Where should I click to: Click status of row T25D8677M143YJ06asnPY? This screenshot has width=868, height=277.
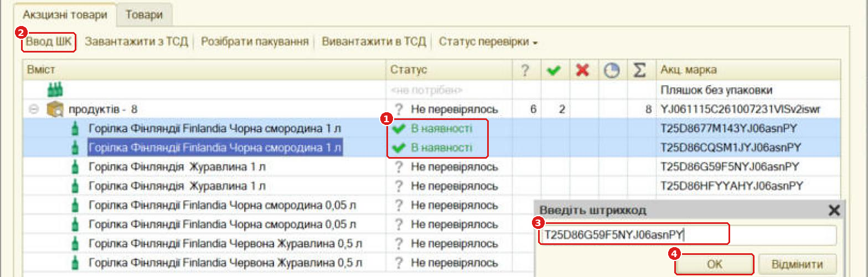(x=432, y=129)
